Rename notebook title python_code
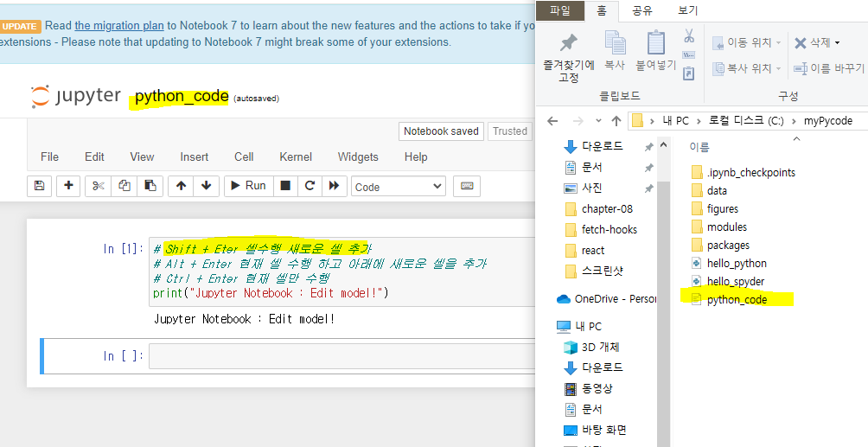The width and height of the screenshot is (868, 447). pyautogui.click(x=182, y=96)
